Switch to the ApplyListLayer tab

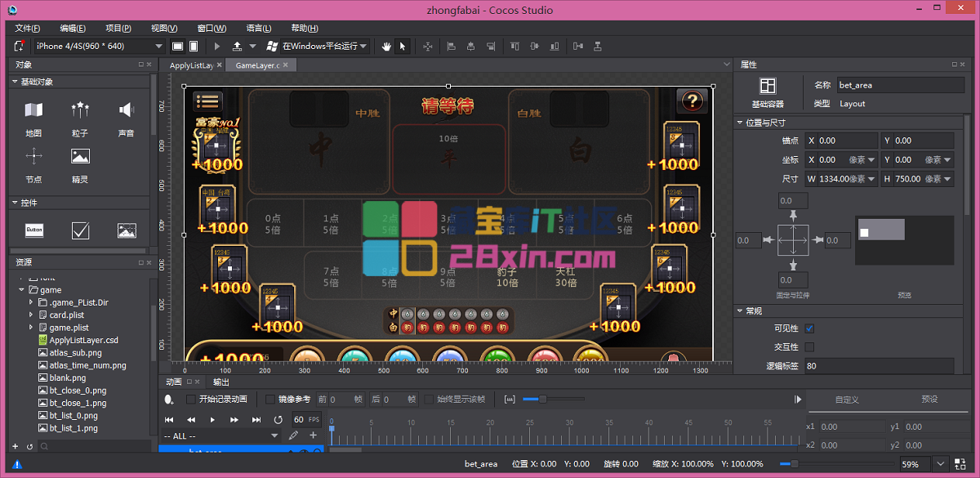[x=191, y=65]
